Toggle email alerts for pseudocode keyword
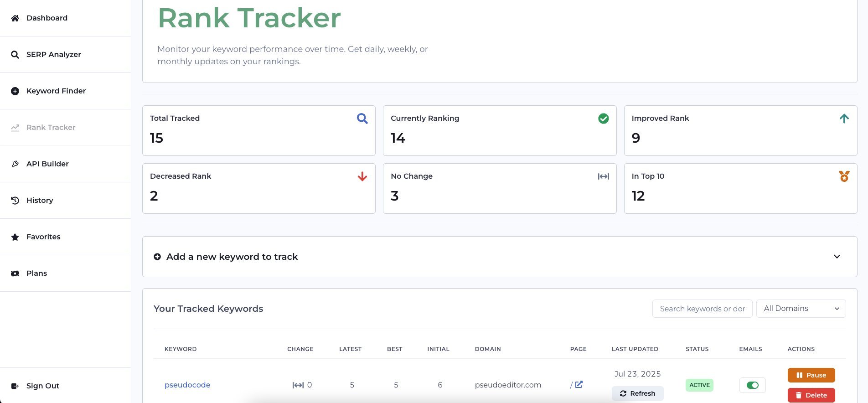Viewport: 868px width, 403px height. point(752,385)
